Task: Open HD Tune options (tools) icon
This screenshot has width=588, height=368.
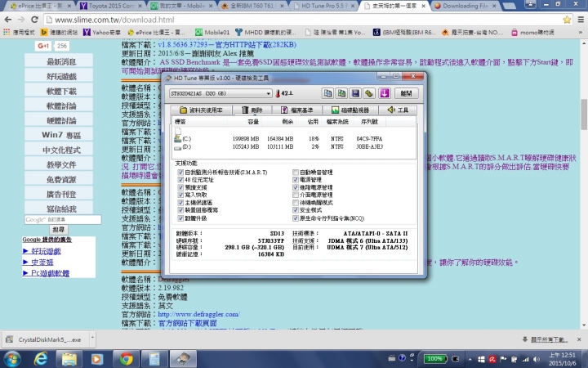Action: coord(369,93)
